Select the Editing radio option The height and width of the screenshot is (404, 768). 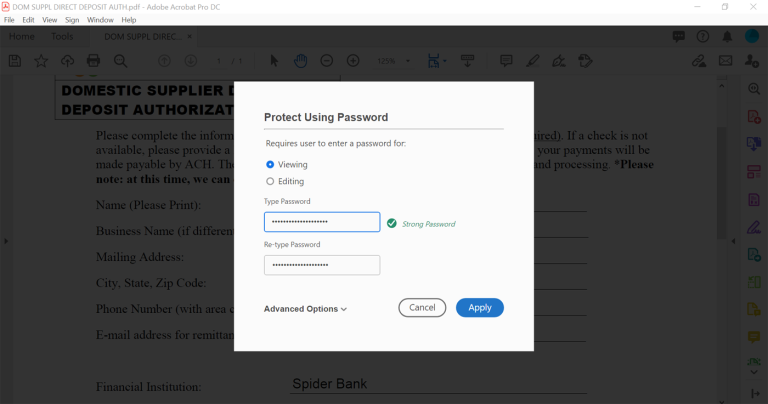pos(270,181)
